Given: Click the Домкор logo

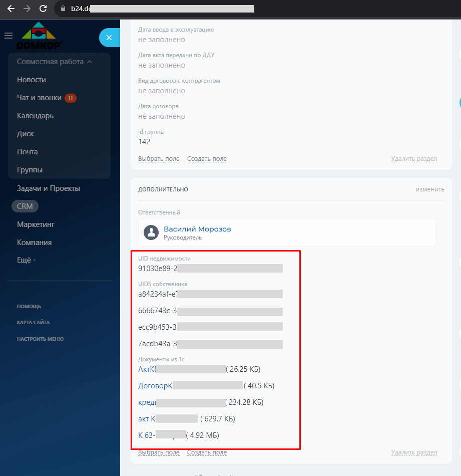Looking at the screenshot, I should tap(39, 35).
